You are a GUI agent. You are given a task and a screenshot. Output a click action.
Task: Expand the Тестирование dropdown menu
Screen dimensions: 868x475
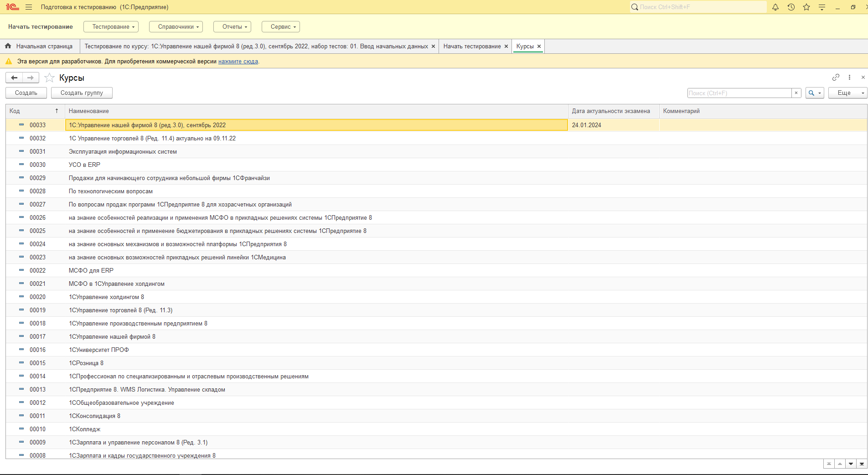[x=111, y=27]
